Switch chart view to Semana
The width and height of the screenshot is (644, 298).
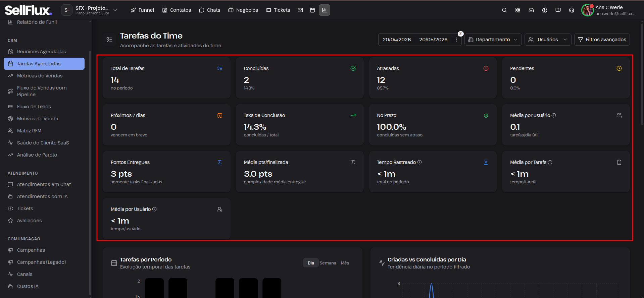[x=328, y=263]
